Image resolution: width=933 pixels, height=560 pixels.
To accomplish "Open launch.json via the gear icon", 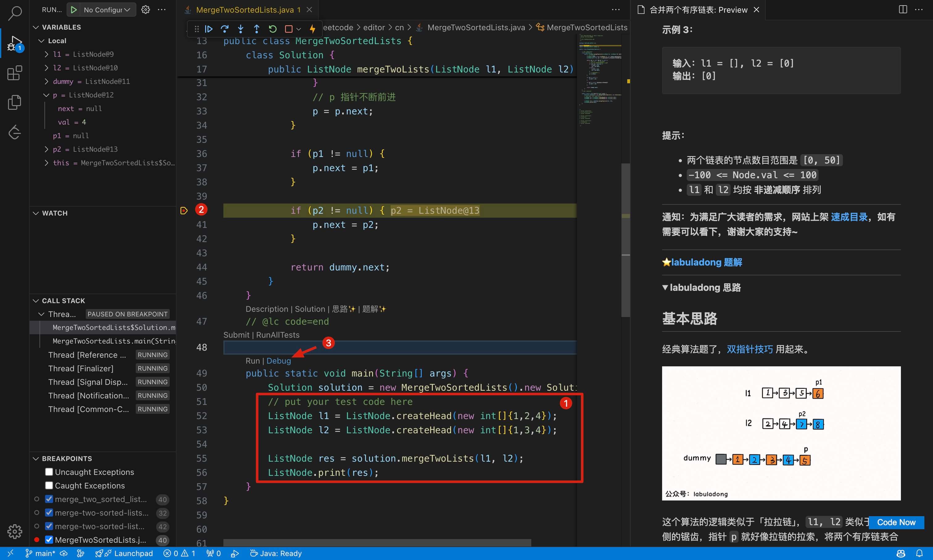I will 145,10.
